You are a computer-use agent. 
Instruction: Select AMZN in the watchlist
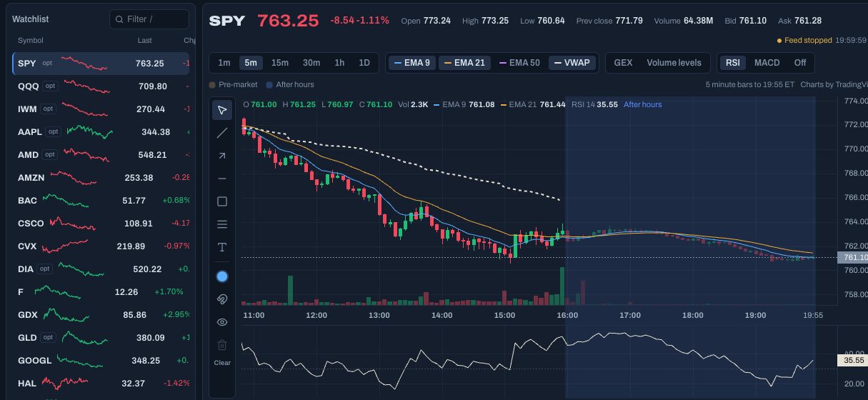pyautogui.click(x=101, y=178)
